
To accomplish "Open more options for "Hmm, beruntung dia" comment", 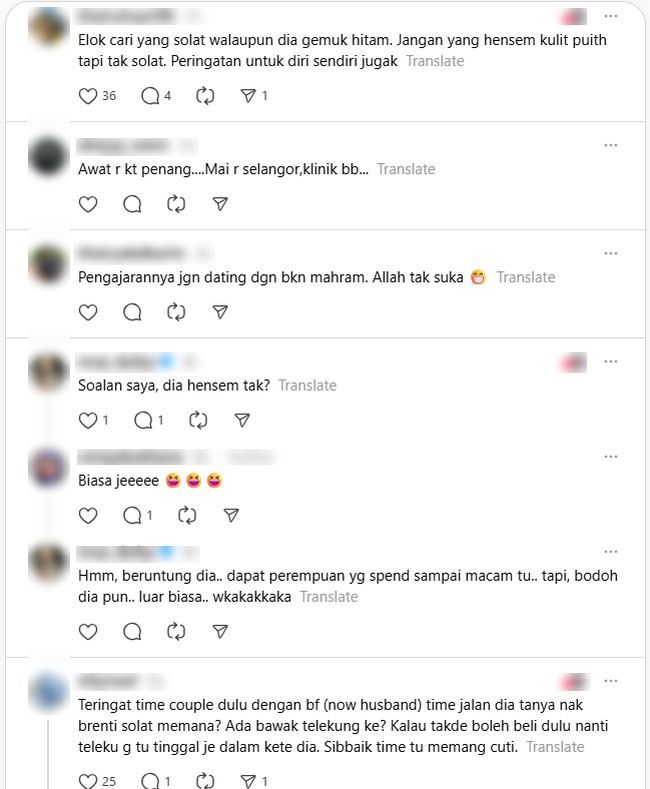I will [610, 551].
